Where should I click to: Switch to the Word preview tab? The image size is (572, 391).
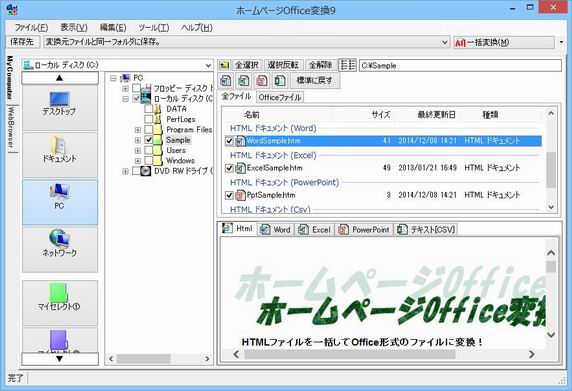point(276,229)
